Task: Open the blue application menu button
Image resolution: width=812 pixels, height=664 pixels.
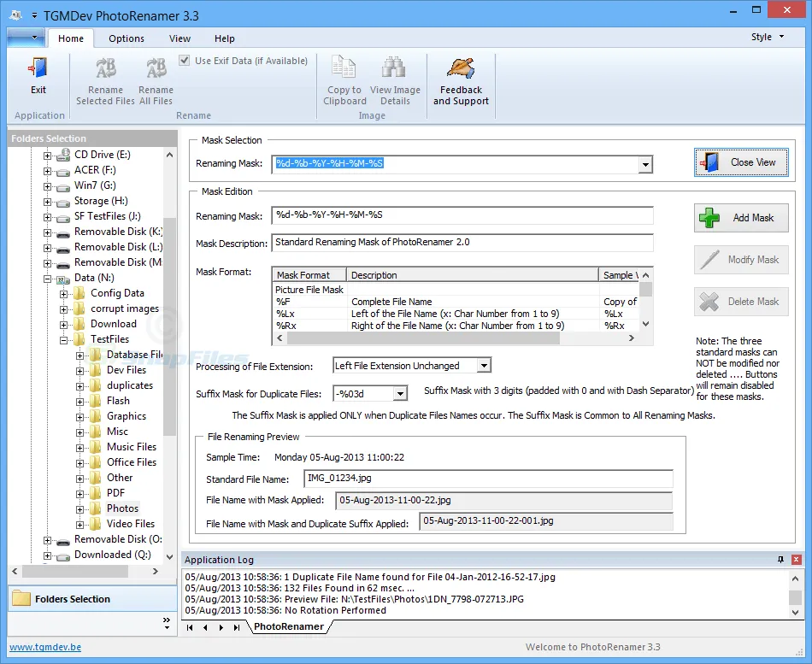Action: [25, 38]
